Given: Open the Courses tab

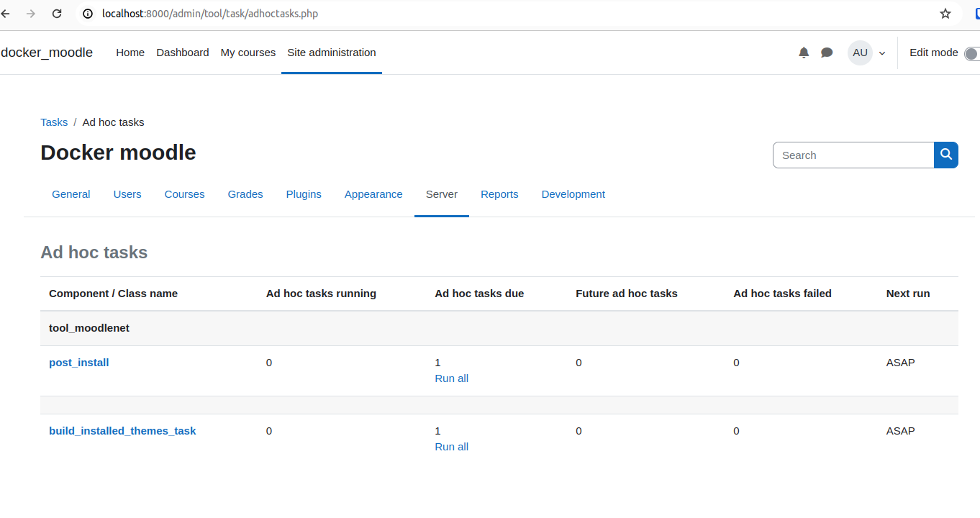Looking at the screenshot, I should point(185,194).
